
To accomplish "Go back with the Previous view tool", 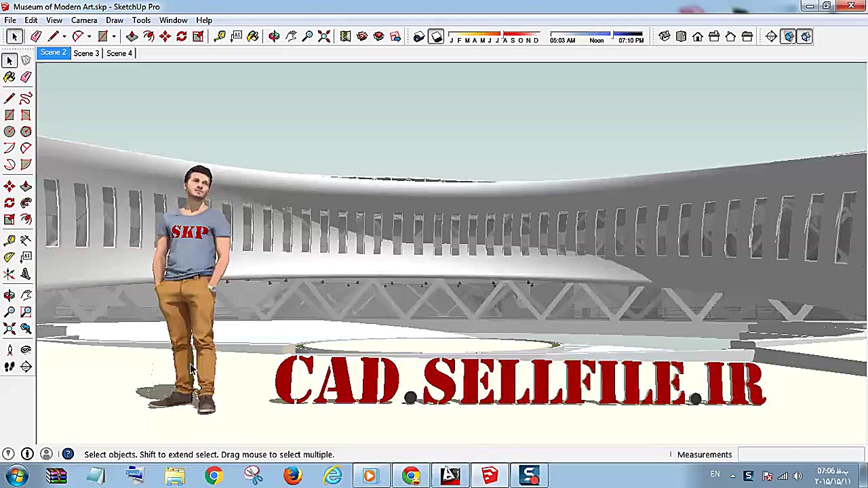I will click(x=26, y=329).
